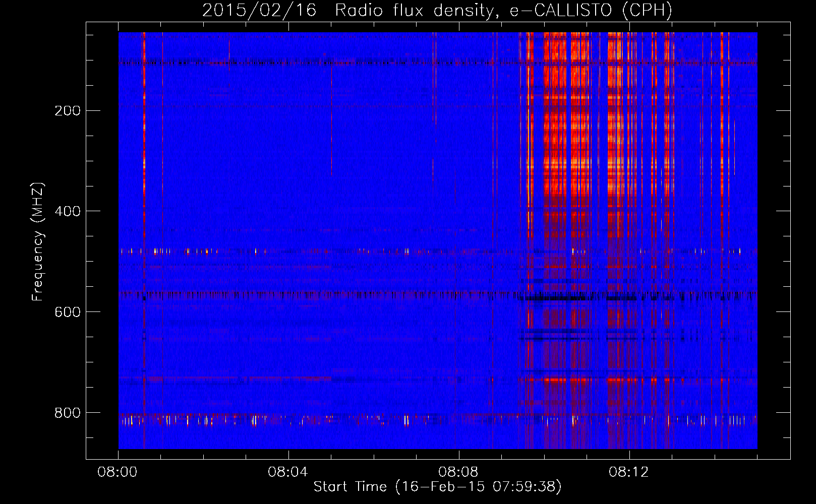
Task: Click the 'Start Time (16-Feb-15 07:59:38)' label
Action: [437, 487]
